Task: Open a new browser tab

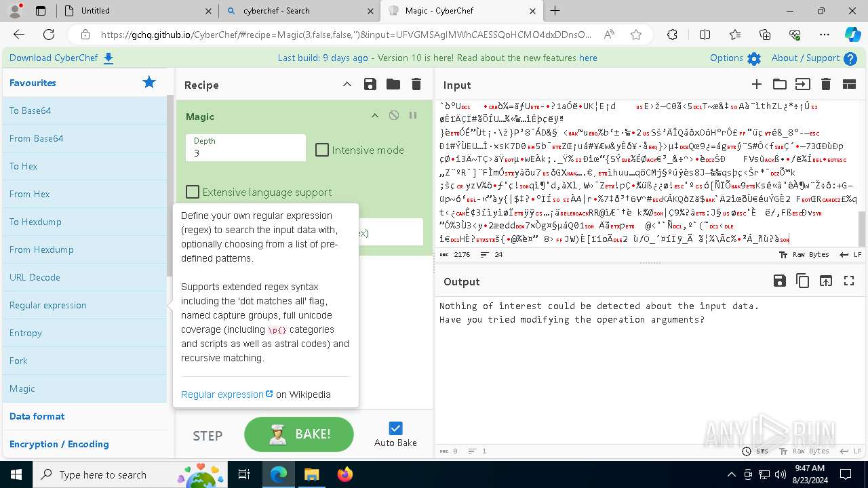Action: 555,11
